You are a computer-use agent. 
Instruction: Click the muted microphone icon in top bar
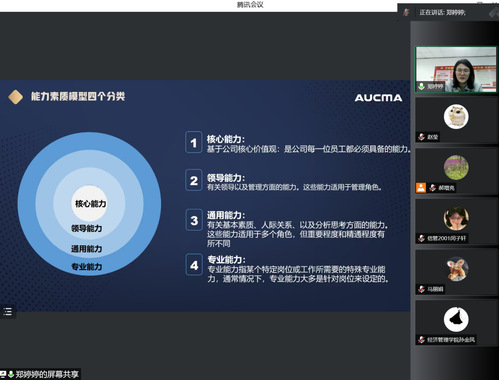click(406, 12)
